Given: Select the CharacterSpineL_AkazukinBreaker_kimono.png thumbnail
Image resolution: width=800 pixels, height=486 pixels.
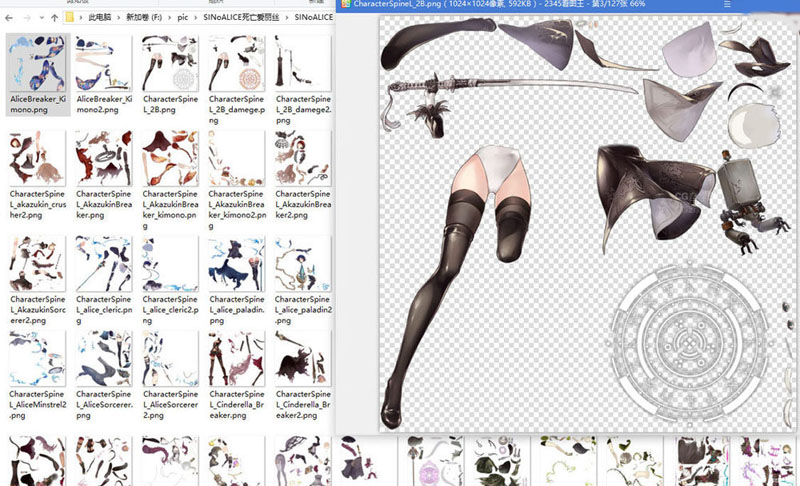Looking at the screenshot, I should pyautogui.click(x=170, y=158).
